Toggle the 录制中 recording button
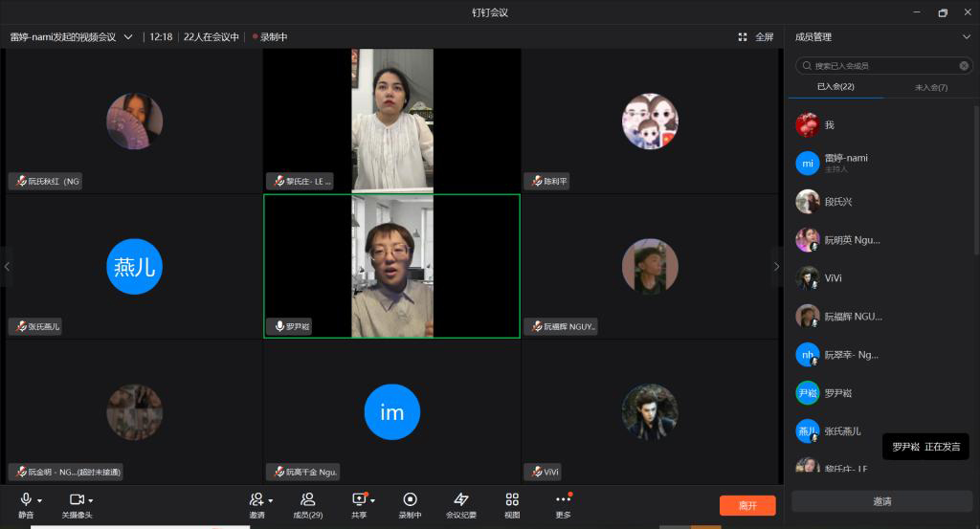The width and height of the screenshot is (980, 529). (410, 500)
